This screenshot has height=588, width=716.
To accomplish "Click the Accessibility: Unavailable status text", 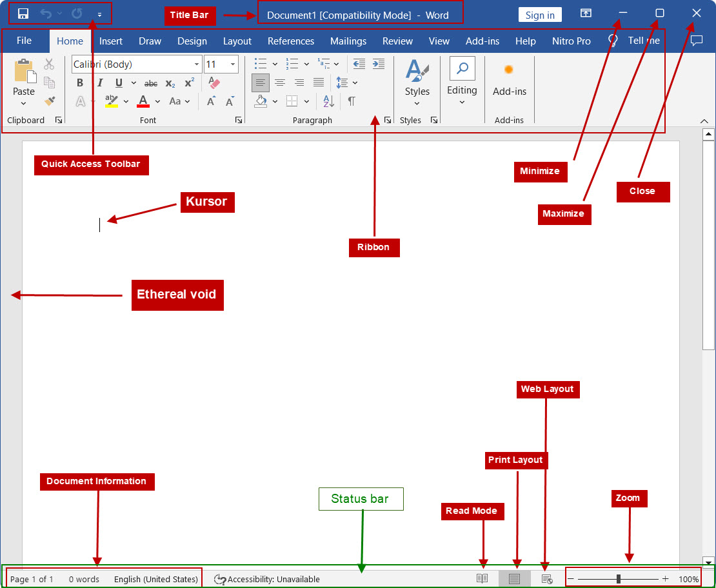I will (x=273, y=579).
